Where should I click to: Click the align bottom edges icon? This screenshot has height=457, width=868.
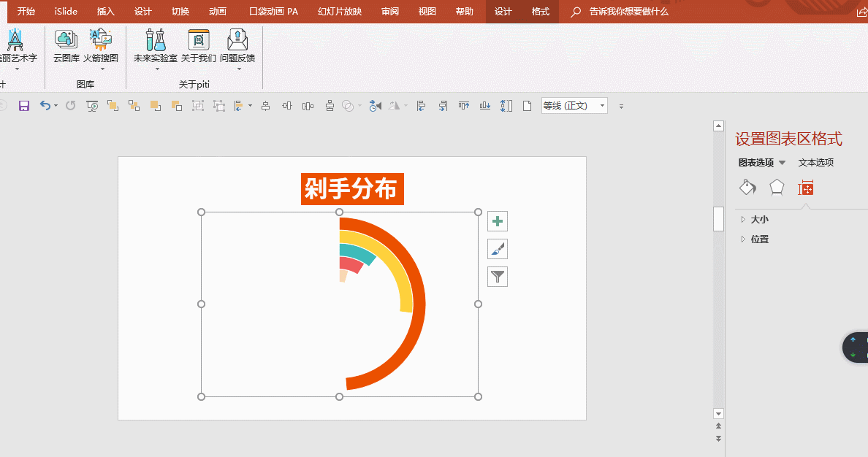(x=485, y=106)
